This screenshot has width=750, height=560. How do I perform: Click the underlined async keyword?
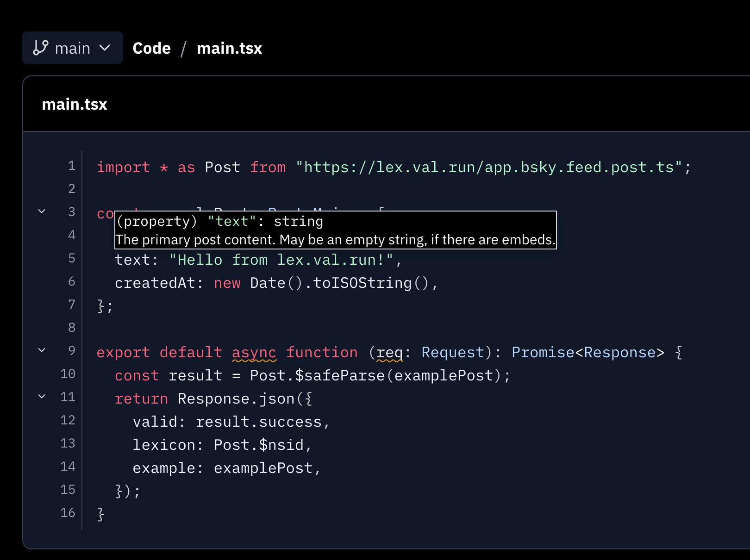point(254,353)
